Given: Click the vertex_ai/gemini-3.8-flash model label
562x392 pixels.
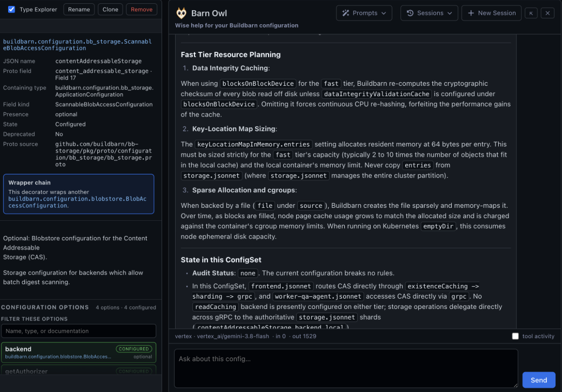Looking at the screenshot, I should pos(233,336).
